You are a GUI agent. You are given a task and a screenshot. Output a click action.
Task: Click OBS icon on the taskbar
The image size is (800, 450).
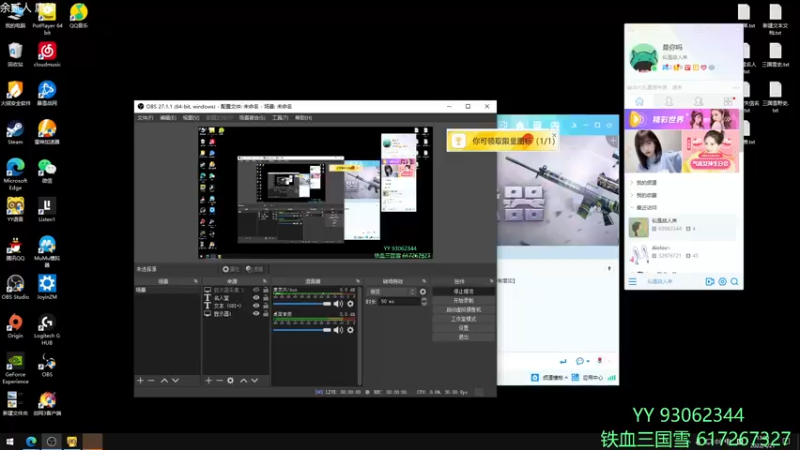click(x=52, y=442)
